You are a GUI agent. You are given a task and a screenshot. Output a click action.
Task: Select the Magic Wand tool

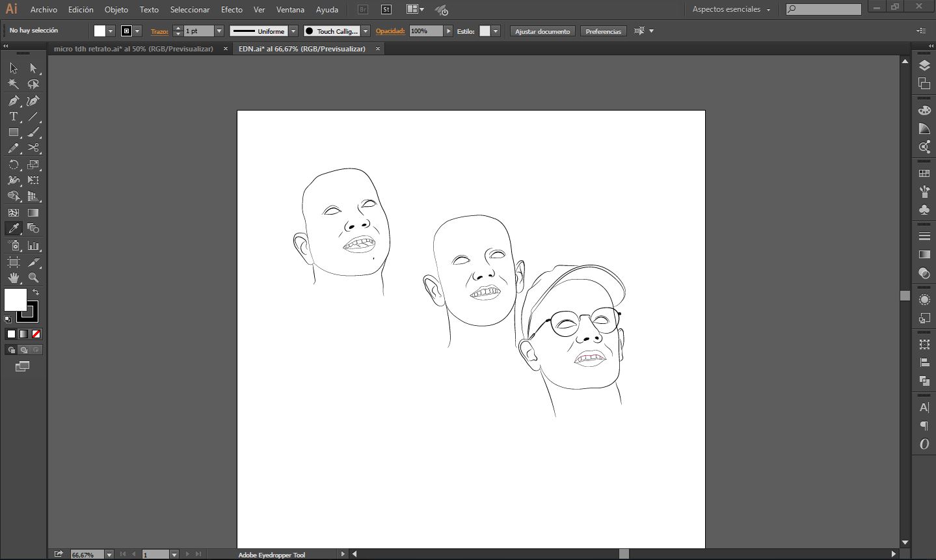(14, 84)
